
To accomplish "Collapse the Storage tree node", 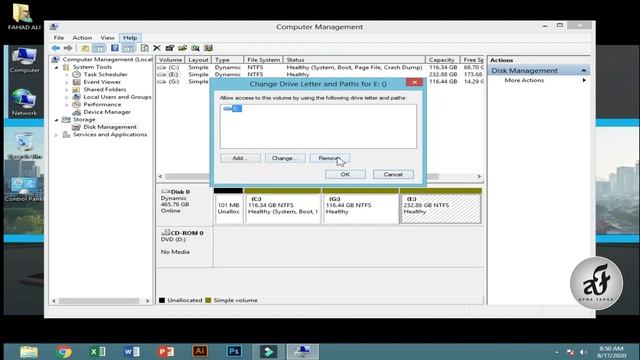I will [x=57, y=120].
